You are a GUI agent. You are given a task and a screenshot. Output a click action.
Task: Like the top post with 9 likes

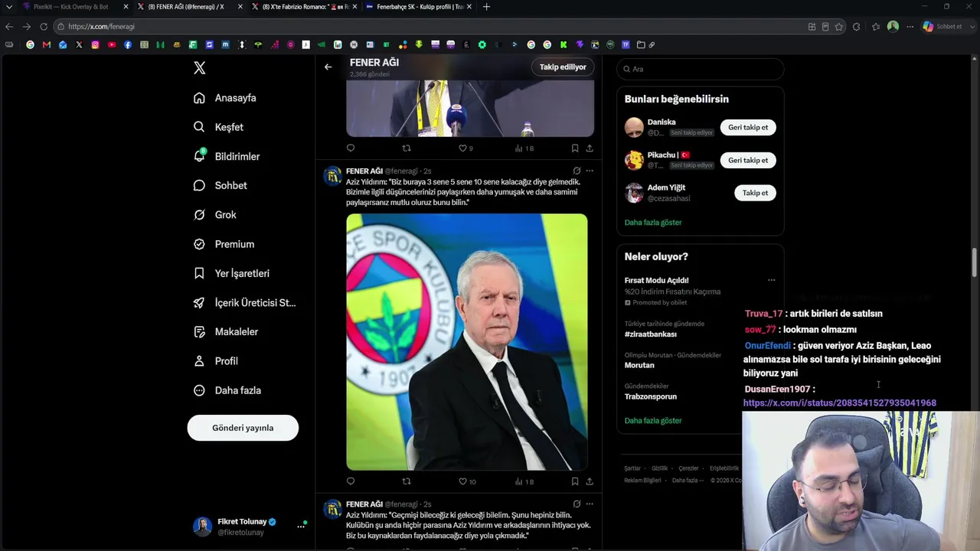coord(465,148)
